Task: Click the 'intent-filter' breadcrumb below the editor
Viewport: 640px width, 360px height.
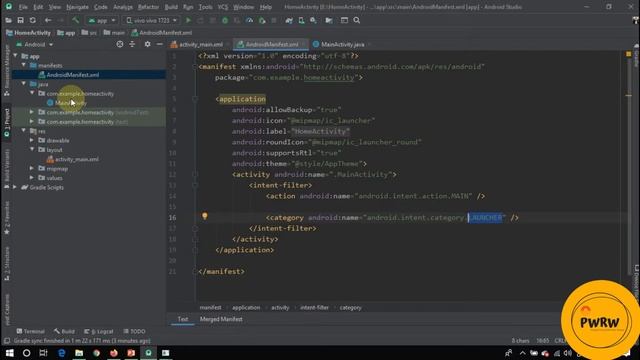Action: [314, 307]
